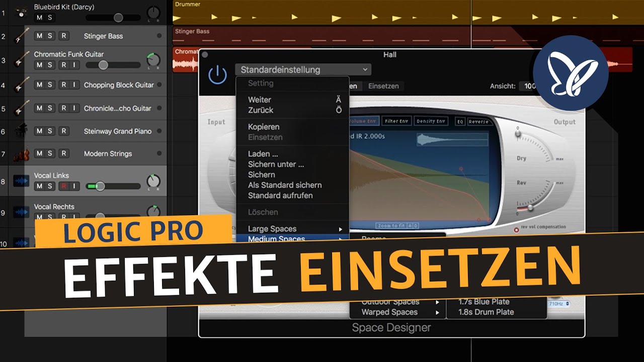Click the Modern Strings violin icon
The width and height of the screenshot is (644, 362).
pos(21,155)
